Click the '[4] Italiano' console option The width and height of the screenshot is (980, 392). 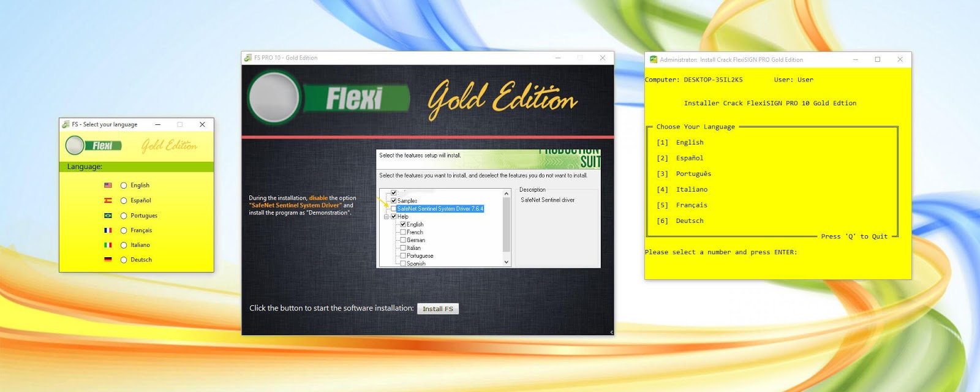tap(682, 189)
